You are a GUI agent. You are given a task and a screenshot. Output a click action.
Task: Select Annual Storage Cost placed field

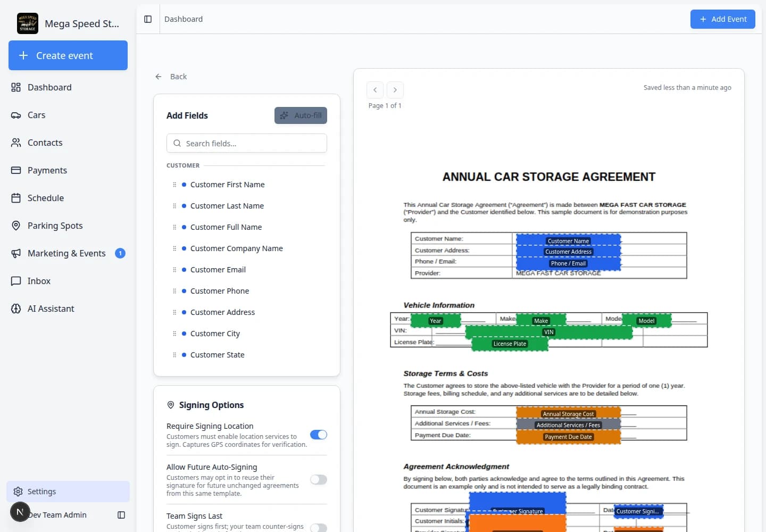[568, 413]
